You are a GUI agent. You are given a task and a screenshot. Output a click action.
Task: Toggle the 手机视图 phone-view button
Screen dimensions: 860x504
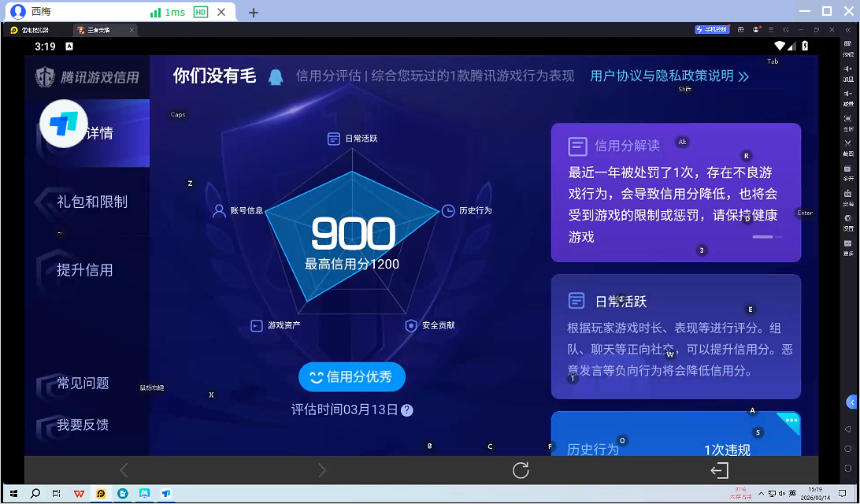click(x=711, y=29)
